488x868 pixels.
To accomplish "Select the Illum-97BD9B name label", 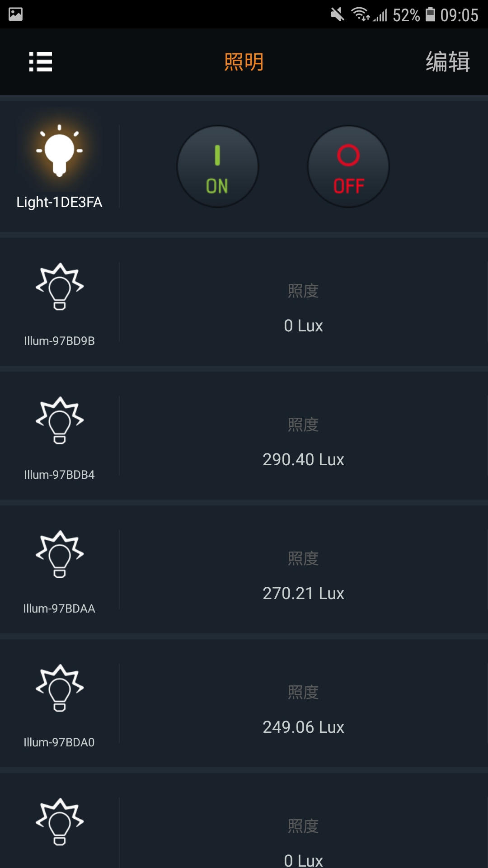I will pyautogui.click(x=59, y=341).
